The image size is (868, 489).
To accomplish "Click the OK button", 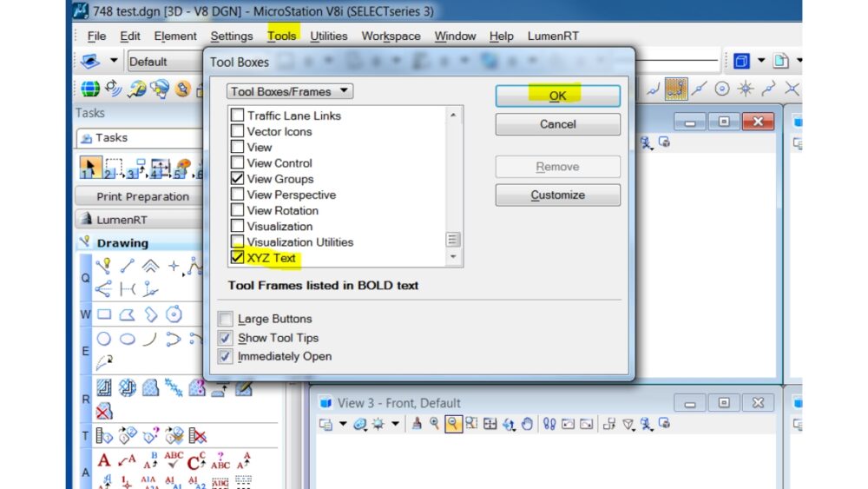I will (x=557, y=96).
